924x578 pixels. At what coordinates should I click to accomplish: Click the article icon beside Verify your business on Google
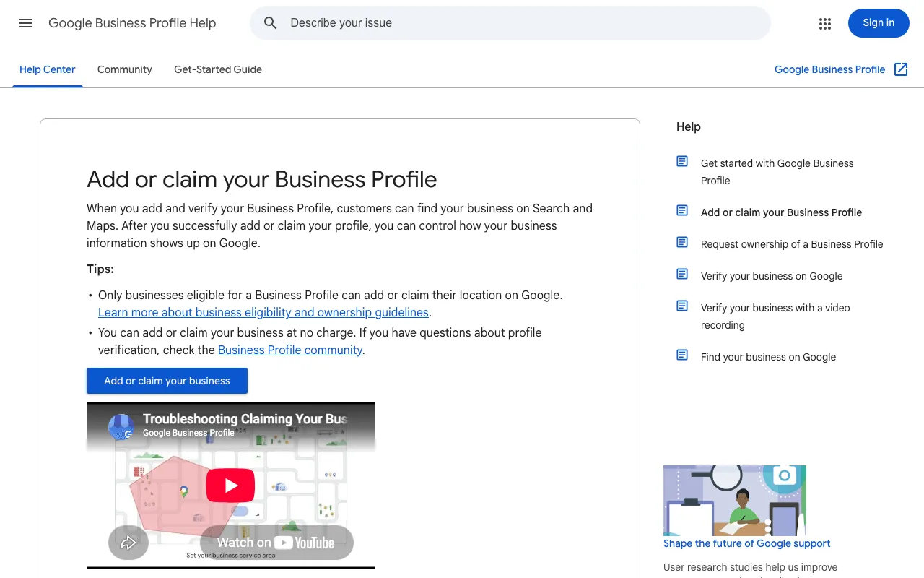click(x=682, y=274)
